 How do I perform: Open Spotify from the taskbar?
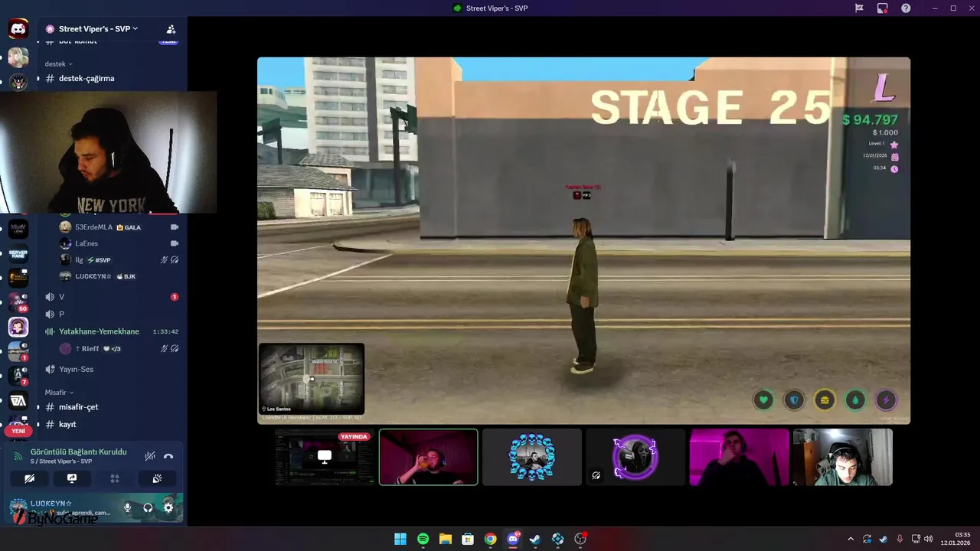[x=423, y=539]
